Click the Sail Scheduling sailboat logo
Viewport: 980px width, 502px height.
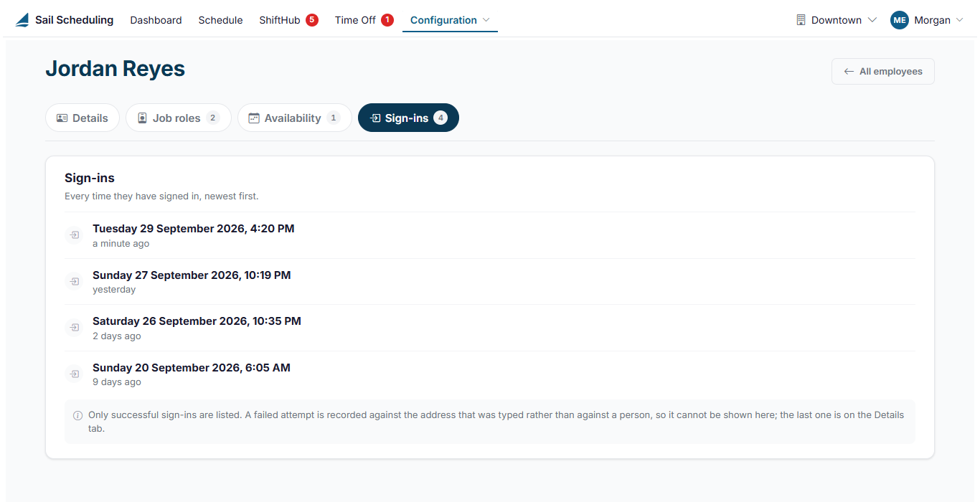point(22,20)
